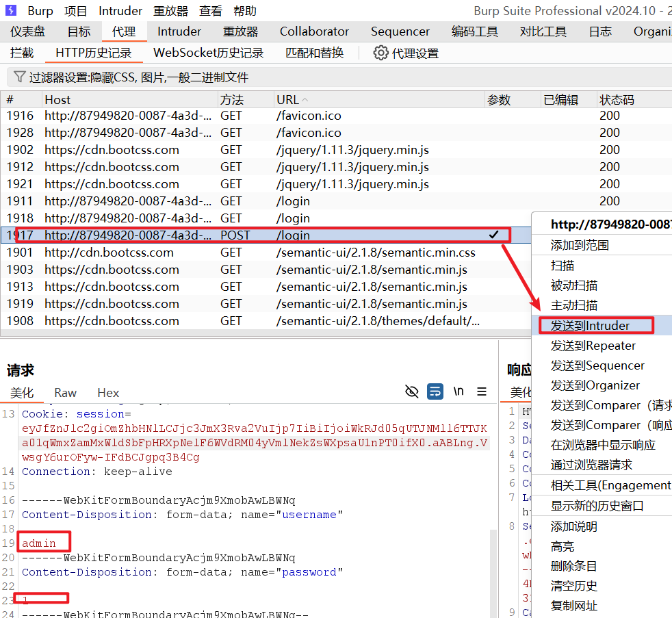Choose 高亮 in context menu

[602, 546]
